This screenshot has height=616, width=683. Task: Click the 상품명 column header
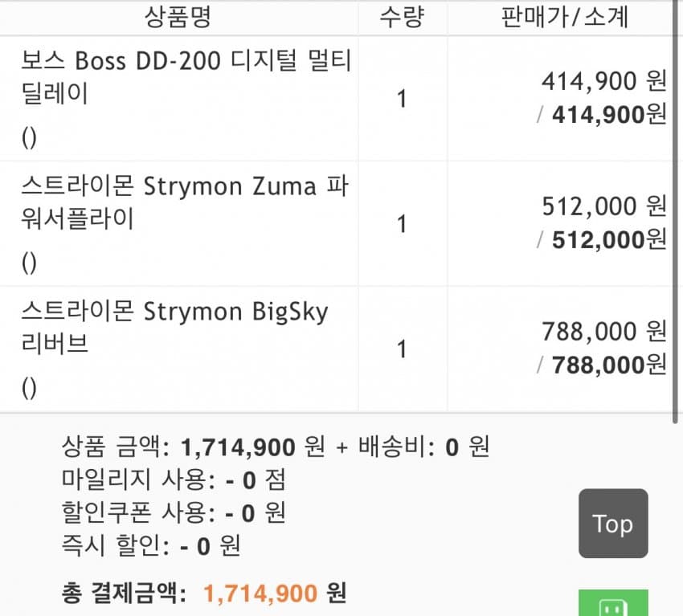(x=178, y=17)
